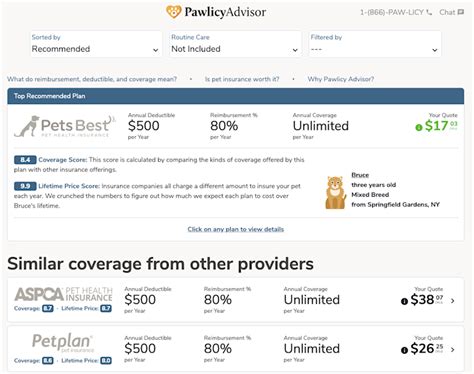Expand the Petplan plan with right chevron
Image resolution: width=474 pixels, height=374 pixels.
coord(452,350)
